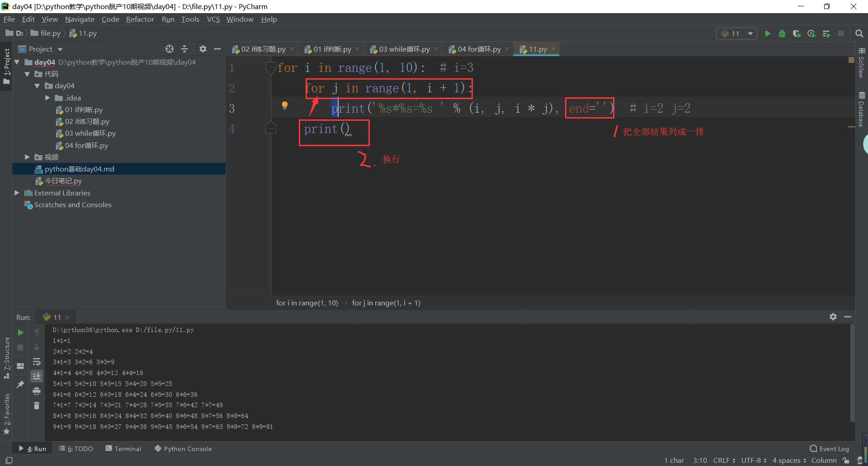Click breadcrumb 'for j in range(1, i + 1)'
The width and height of the screenshot is (868, 466).
coord(386,303)
